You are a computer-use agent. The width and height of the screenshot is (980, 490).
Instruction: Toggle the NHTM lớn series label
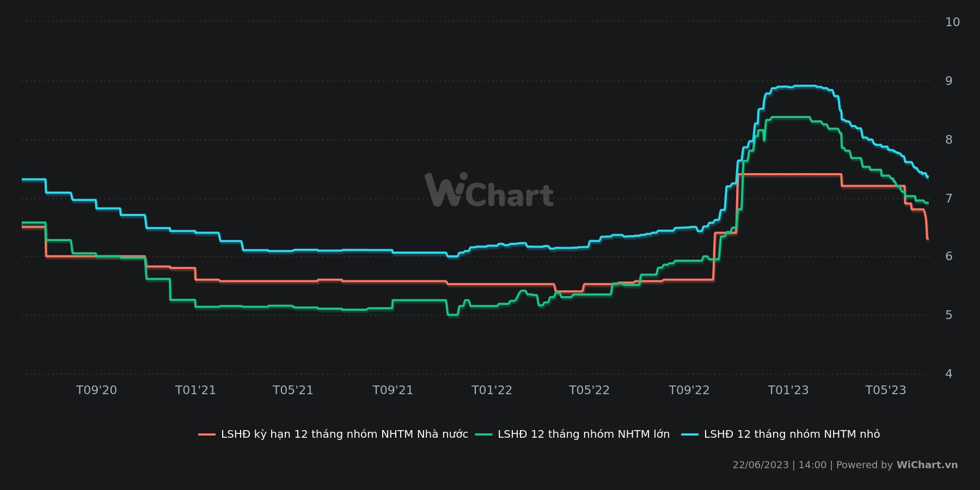point(584,434)
